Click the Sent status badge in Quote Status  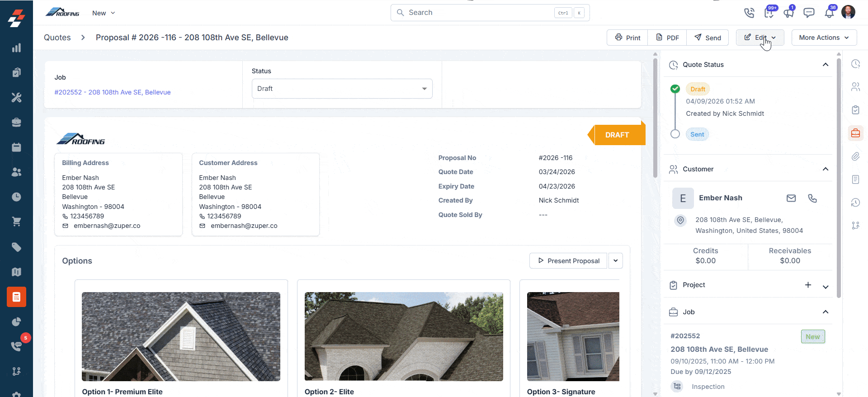coord(697,134)
